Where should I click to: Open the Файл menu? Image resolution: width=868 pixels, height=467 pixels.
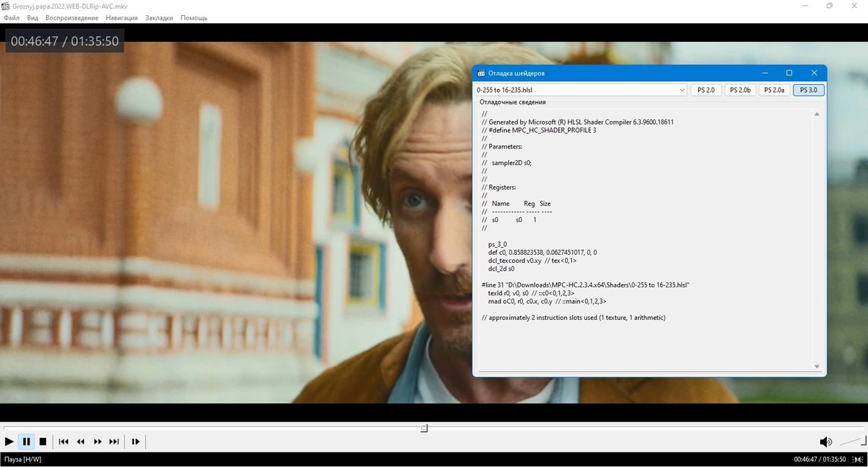[12, 17]
